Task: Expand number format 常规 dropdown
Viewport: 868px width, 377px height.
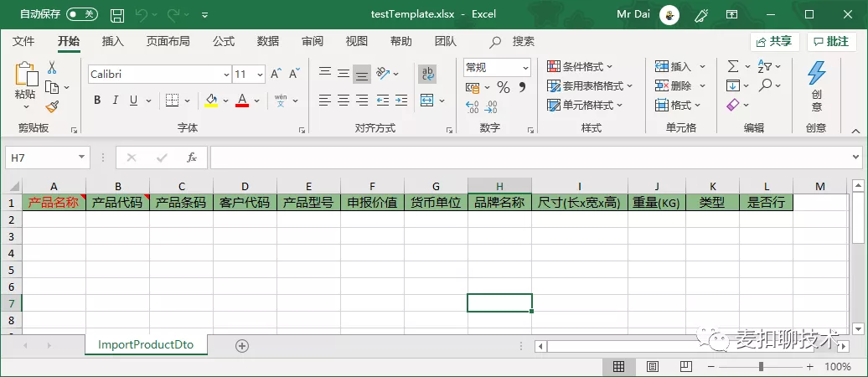Action: pyautogui.click(x=525, y=68)
